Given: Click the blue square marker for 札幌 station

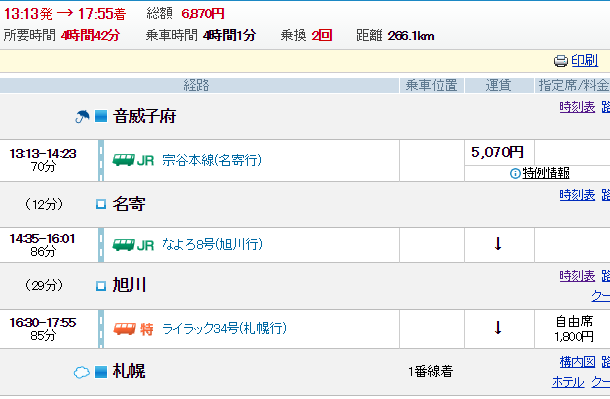Looking at the screenshot, I should click(101, 372).
